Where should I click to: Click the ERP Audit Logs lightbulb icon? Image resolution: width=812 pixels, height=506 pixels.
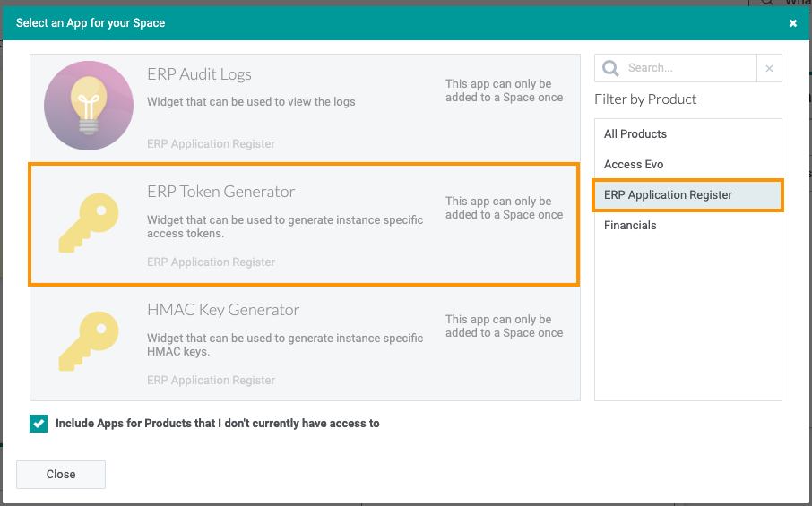[89, 106]
